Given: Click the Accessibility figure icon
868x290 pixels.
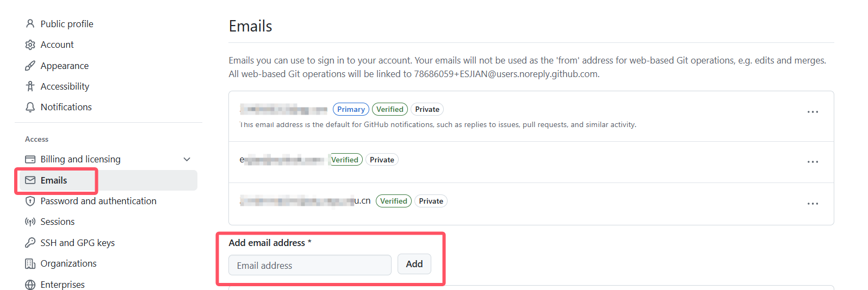Looking at the screenshot, I should pos(30,86).
